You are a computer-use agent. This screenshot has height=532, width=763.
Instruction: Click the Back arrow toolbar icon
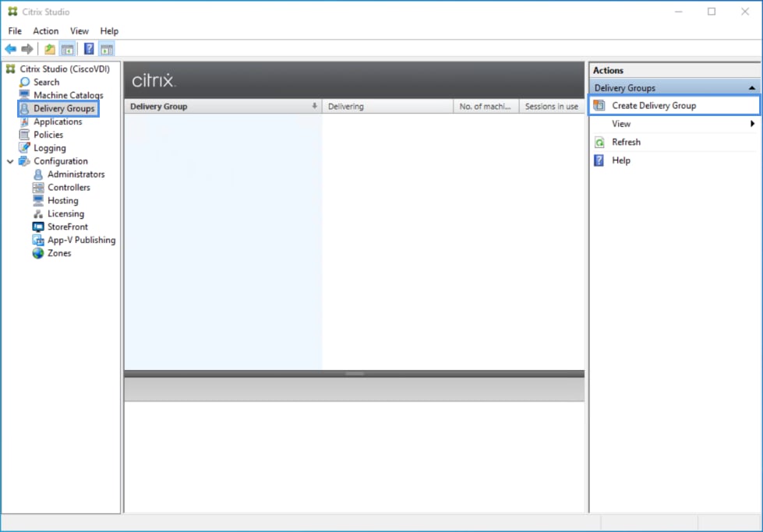click(11, 49)
